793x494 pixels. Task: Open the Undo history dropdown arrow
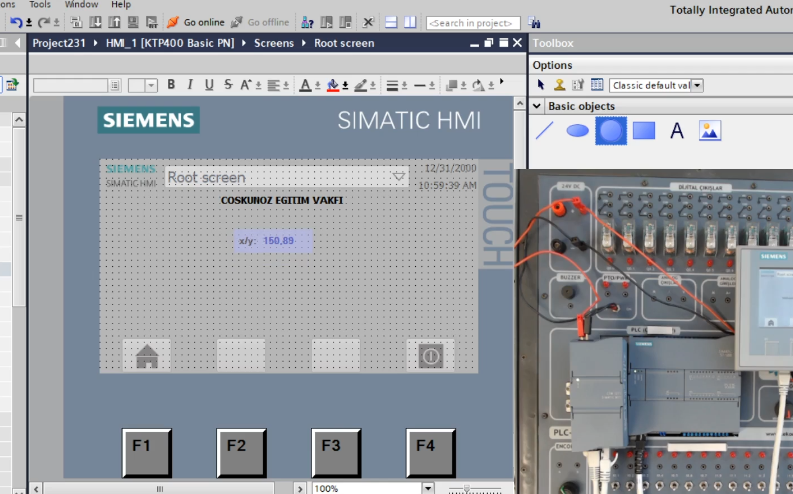point(29,23)
